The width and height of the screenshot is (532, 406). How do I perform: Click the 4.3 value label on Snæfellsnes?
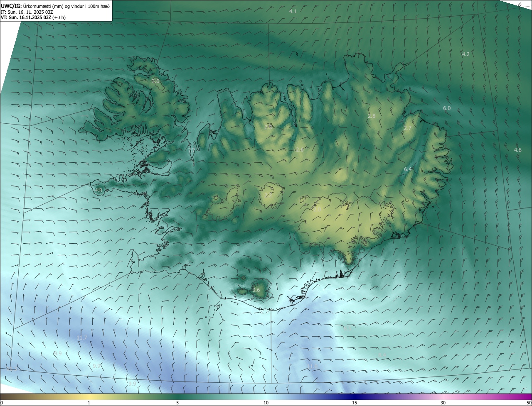pyautogui.click(x=99, y=190)
